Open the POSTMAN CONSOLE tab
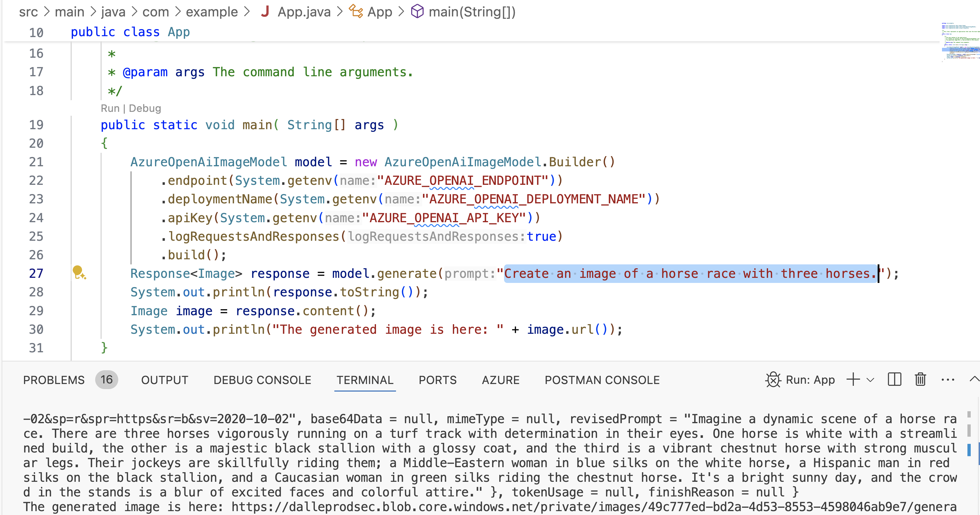Screen dimensions: 980x515 602,380
